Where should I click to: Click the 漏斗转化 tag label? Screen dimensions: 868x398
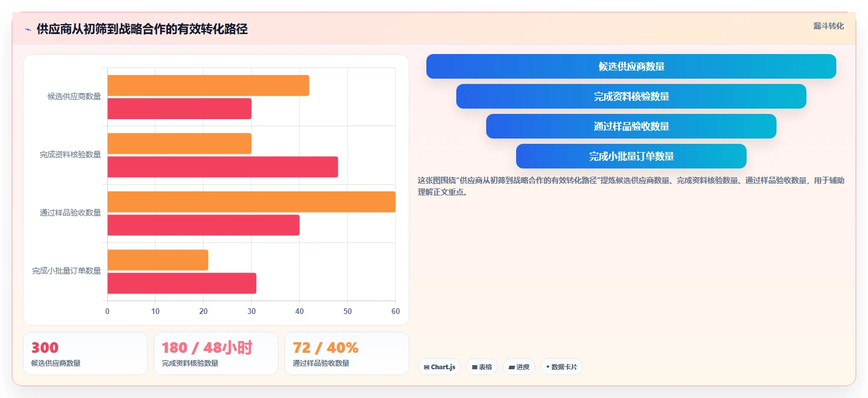828,26
